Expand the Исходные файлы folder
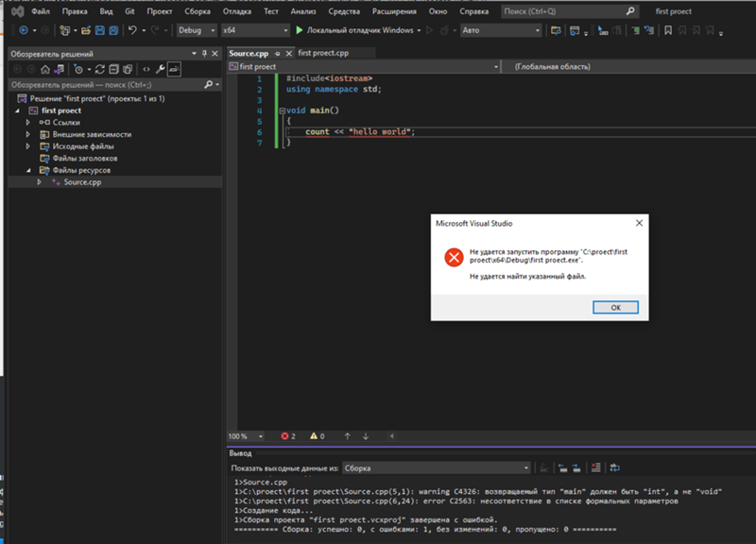 point(29,146)
